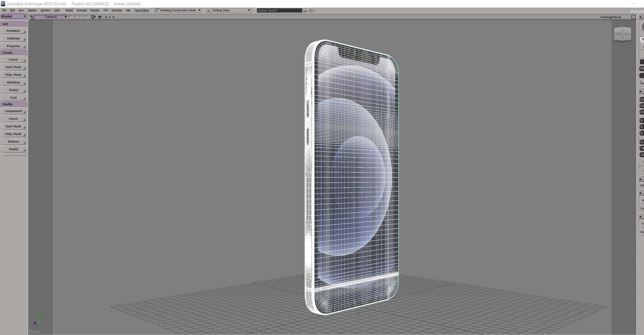Switch to the Render toolbar menu
This screenshot has width=644, height=335.
tap(95, 10)
